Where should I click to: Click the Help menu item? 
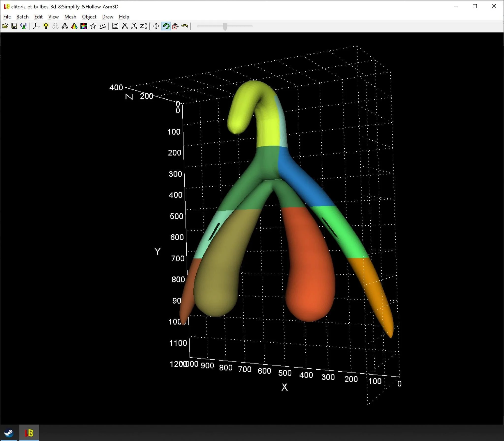coord(124,17)
